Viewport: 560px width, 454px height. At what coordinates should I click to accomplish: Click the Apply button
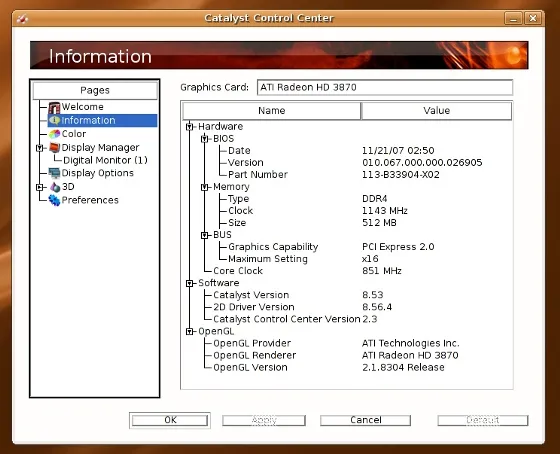264,420
